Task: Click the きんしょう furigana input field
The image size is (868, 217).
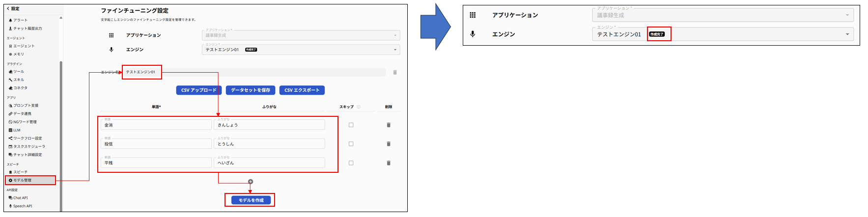Action: tap(269, 125)
